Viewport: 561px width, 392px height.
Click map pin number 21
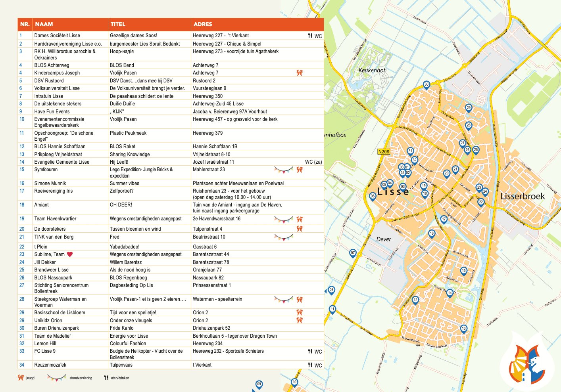click(x=455, y=170)
